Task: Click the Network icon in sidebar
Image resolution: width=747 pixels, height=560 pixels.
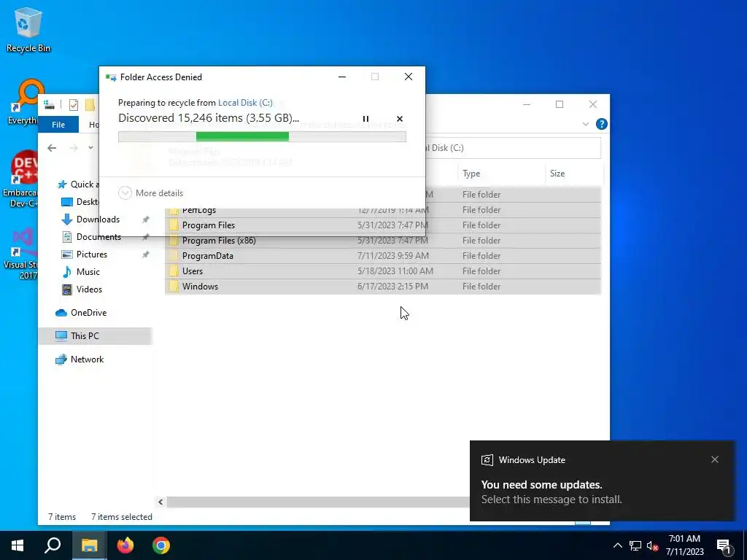Action: coord(61,359)
